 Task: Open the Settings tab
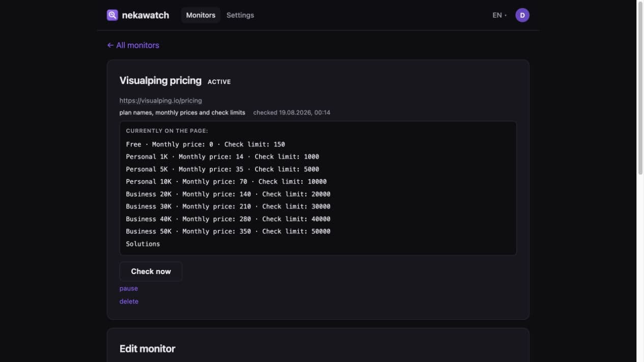coord(240,15)
